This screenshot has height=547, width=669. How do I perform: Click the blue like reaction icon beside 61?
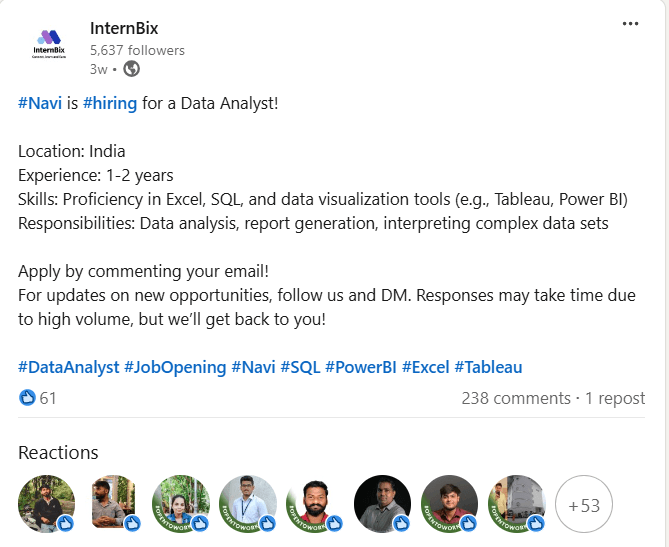click(27, 398)
